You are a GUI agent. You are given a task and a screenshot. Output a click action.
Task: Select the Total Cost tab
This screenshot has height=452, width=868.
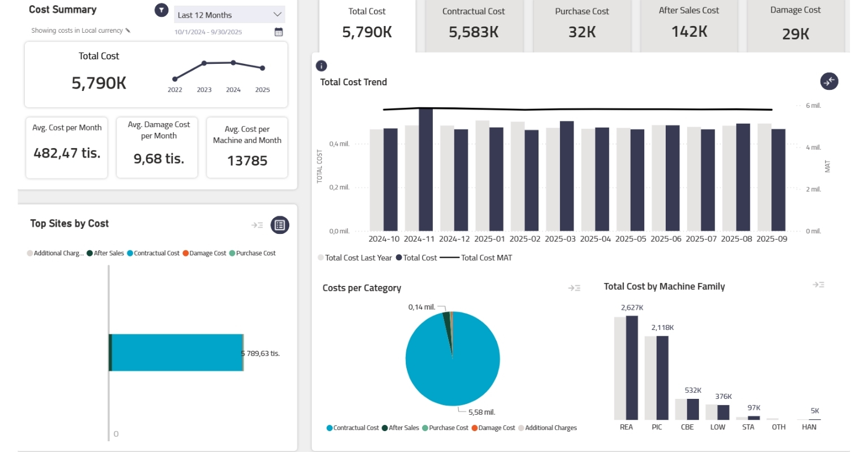(367, 23)
